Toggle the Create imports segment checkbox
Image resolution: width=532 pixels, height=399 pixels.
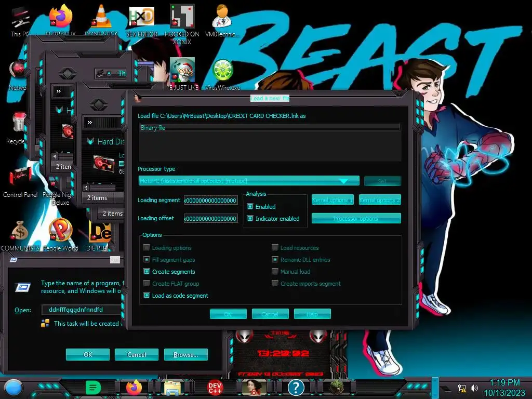pyautogui.click(x=275, y=283)
